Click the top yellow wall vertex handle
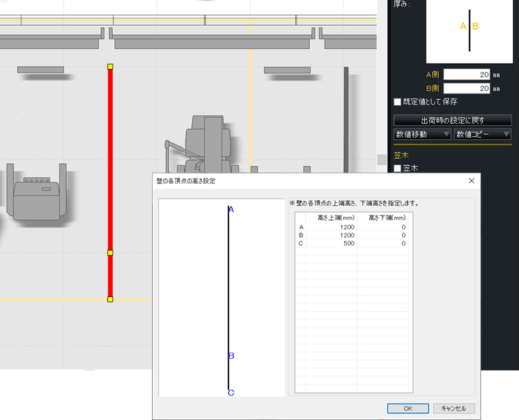Viewport: 519px width, 420px height. (x=110, y=67)
